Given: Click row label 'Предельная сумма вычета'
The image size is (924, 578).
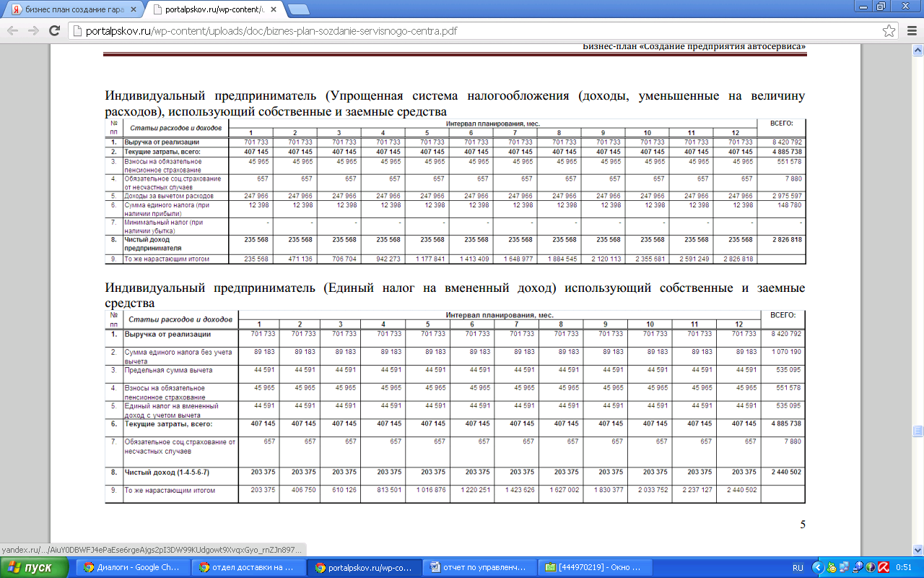Looking at the screenshot, I should tap(169, 370).
